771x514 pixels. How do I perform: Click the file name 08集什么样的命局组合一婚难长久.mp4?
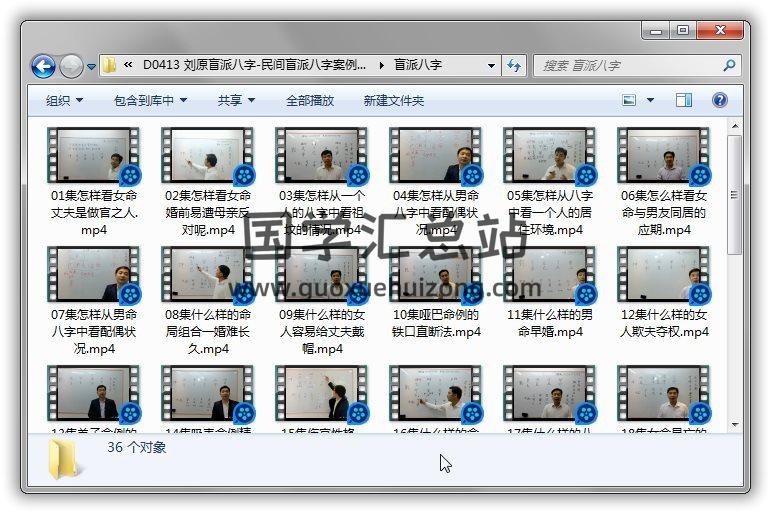(208, 332)
